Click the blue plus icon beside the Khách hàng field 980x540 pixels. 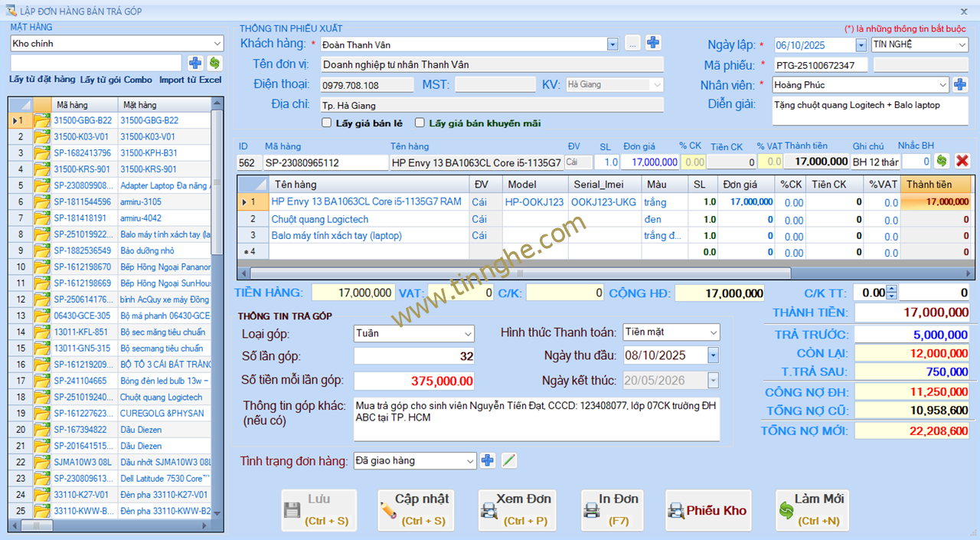(653, 43)
